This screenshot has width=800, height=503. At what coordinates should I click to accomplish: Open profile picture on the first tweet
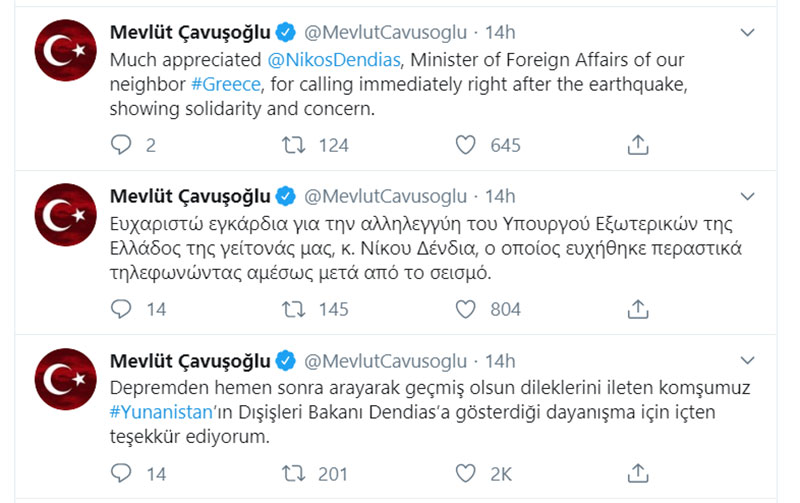click(65, 51)
